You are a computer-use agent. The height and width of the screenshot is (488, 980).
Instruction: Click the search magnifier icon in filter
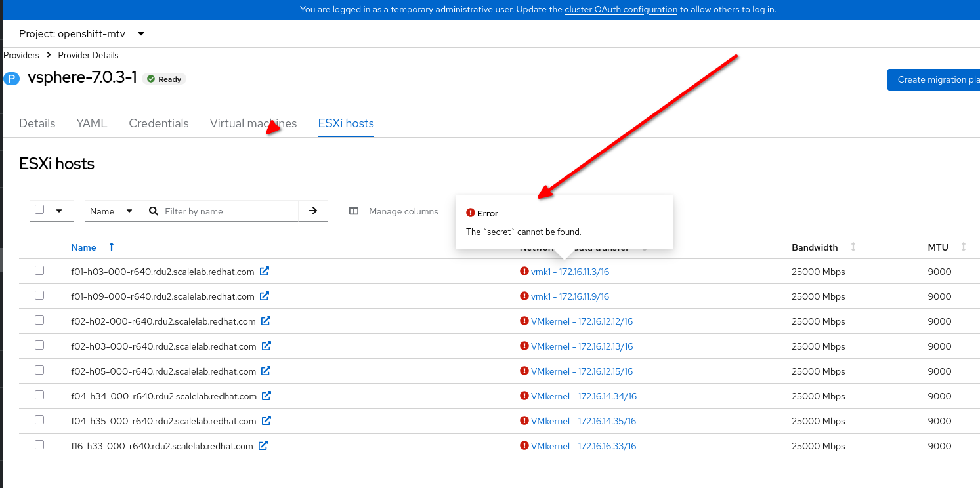pyautogui.click(x=154, y=211)
